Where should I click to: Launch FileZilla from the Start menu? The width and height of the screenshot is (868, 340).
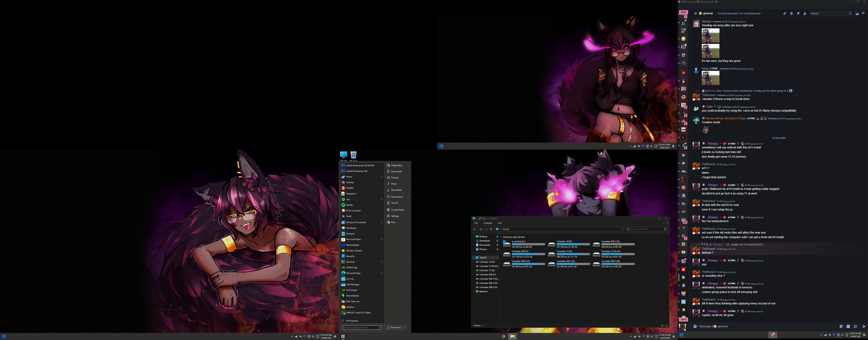coord(362,188)
